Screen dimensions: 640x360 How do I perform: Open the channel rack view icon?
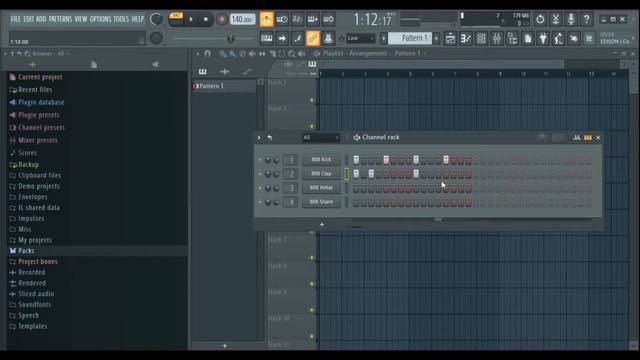481,38
